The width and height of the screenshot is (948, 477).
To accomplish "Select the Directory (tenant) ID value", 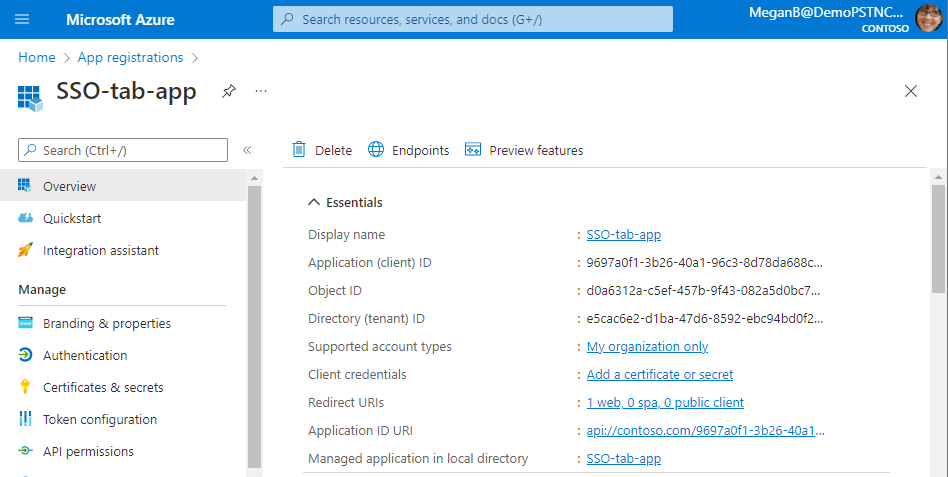I will click(x=705, y=319).
